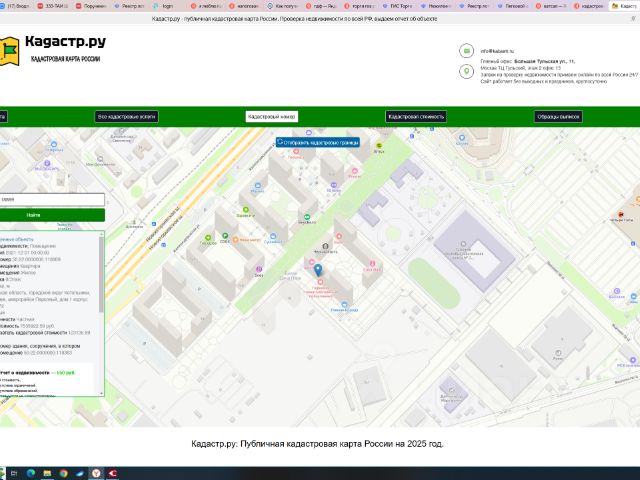Click Отобразить кадастровые границы button
640x480 pixels.
click(318, 142)
